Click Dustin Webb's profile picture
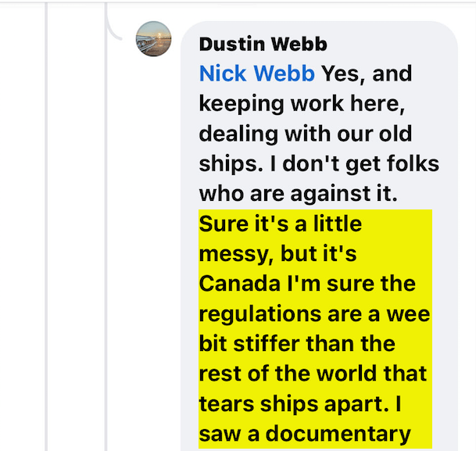This screenshot has height=451, width=476. point(153,39)
